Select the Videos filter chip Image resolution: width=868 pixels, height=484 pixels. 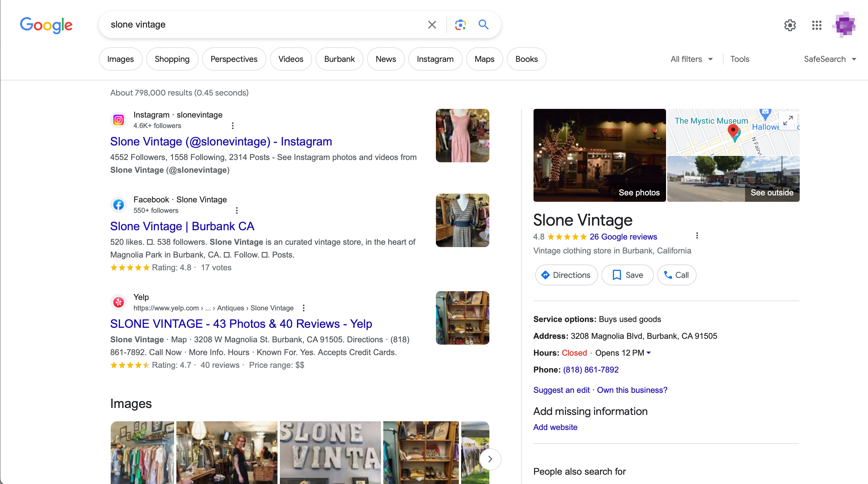[x=291, y=59]
